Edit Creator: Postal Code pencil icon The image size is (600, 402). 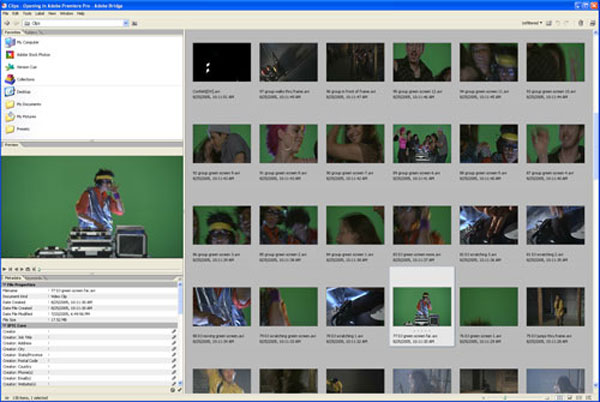click(x=174, y=360)
